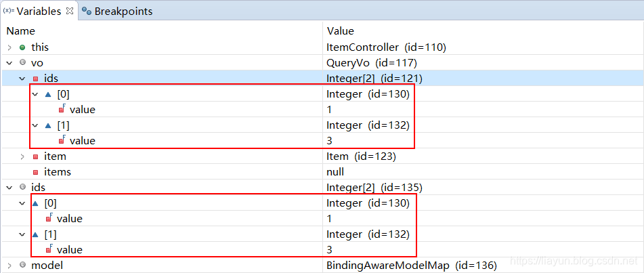Click value 'QueryVo (id=117)'
Image resolution: width=644 pixels, height=273 pixels.
click(x=372, y=63)
